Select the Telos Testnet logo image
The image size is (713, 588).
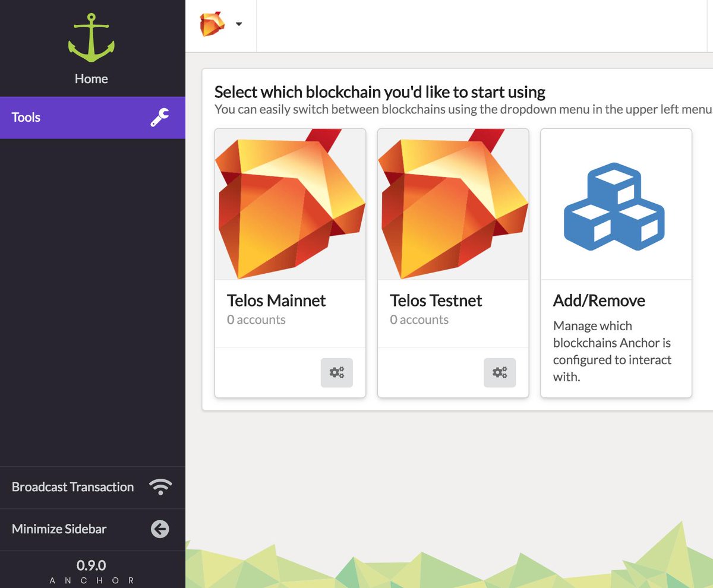(x=453, y=204)
